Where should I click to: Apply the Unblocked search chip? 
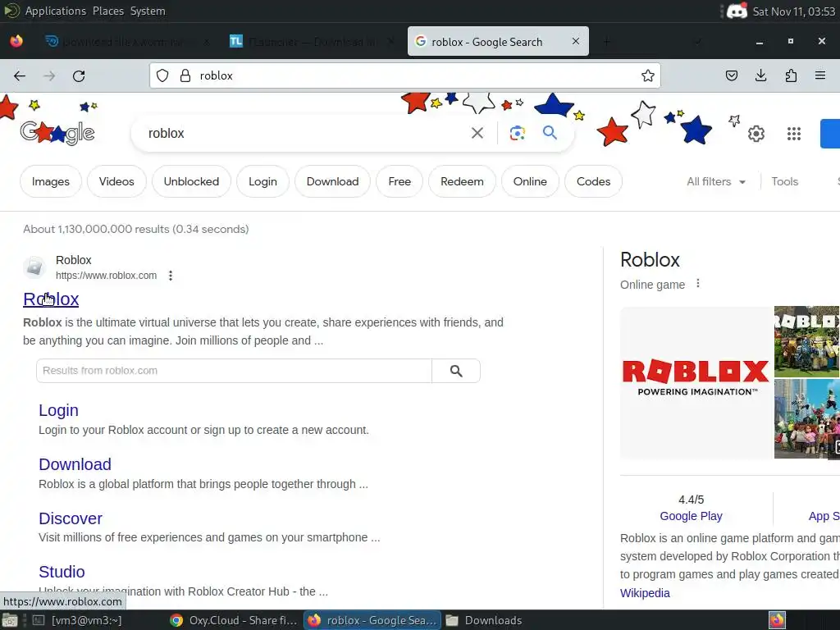coord(191,181)
